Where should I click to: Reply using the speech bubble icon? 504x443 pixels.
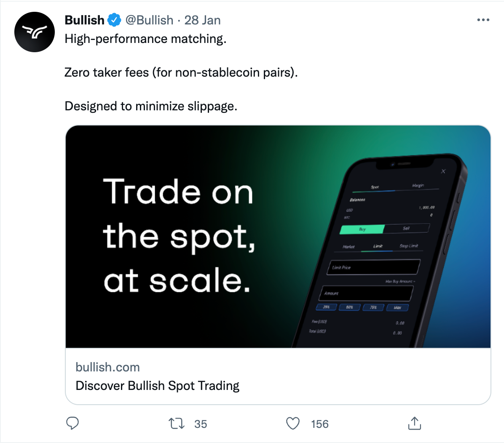click(x=72, y=423)
